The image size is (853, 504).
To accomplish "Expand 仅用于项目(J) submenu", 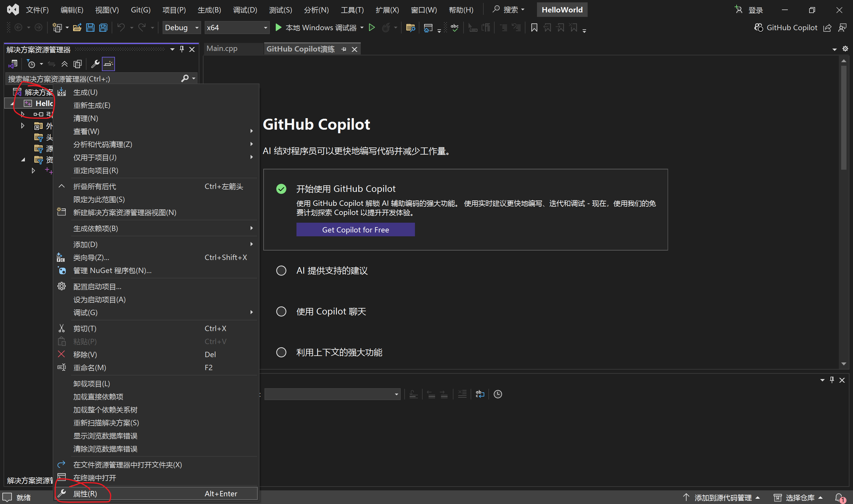I will [156, 157].
